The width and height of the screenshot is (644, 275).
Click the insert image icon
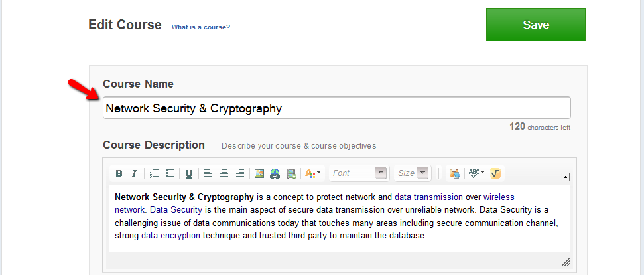coord(259,173)
